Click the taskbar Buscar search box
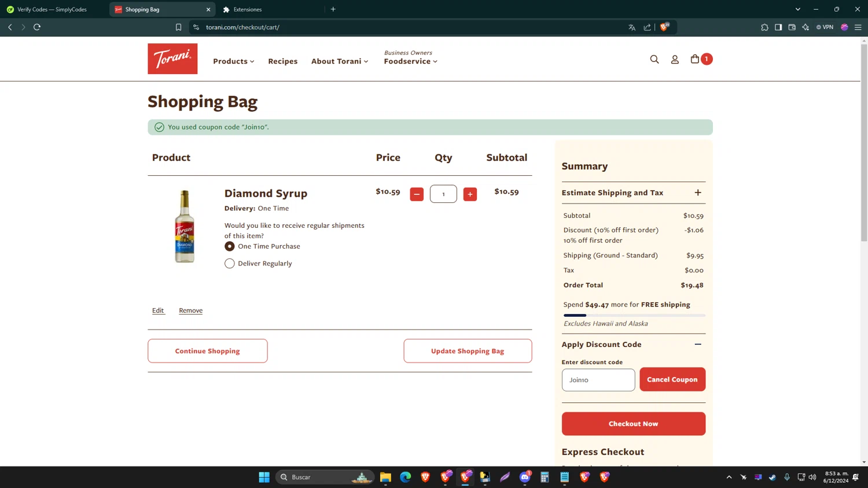Screen dimensions: 868x488 tap(325, 477)
